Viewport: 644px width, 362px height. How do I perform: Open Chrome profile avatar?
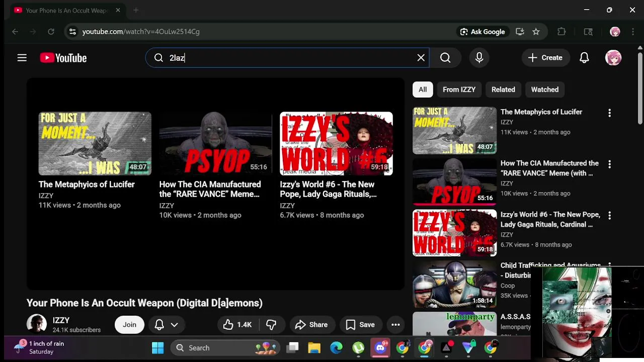coord(615,32)
